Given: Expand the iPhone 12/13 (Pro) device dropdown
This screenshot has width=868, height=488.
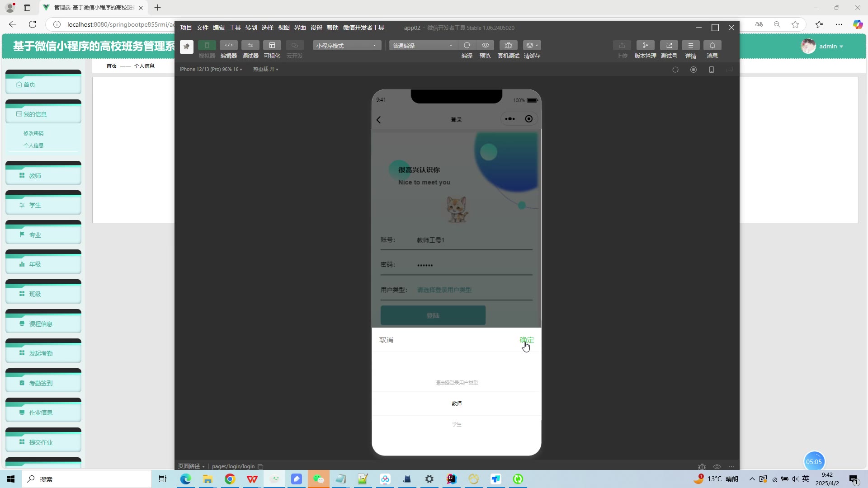Looking at the screenshot, I should pos(211,69).
